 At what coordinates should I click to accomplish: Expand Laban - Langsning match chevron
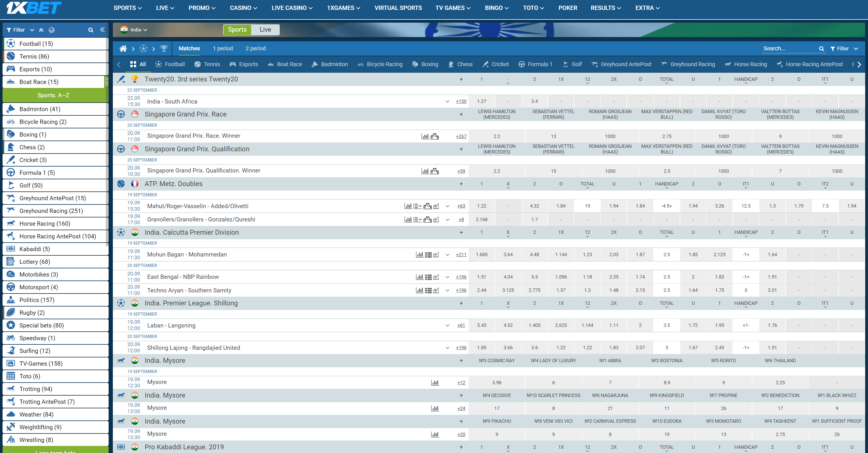pos(447,325)
